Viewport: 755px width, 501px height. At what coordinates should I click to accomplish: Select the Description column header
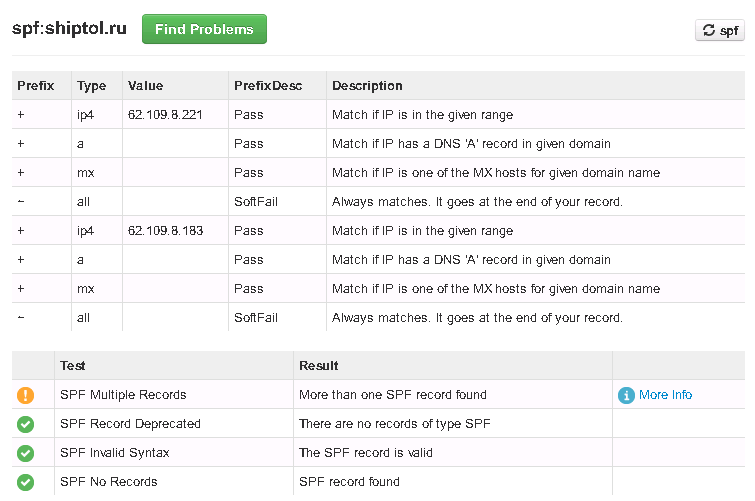367,86
